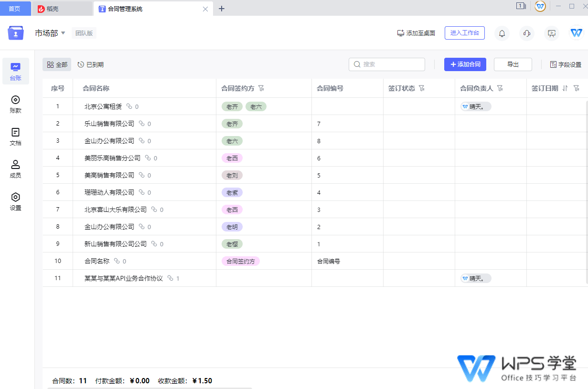Click contract number 7 cell
This screenshot has height=389, width=588.
tap(347, 124)
